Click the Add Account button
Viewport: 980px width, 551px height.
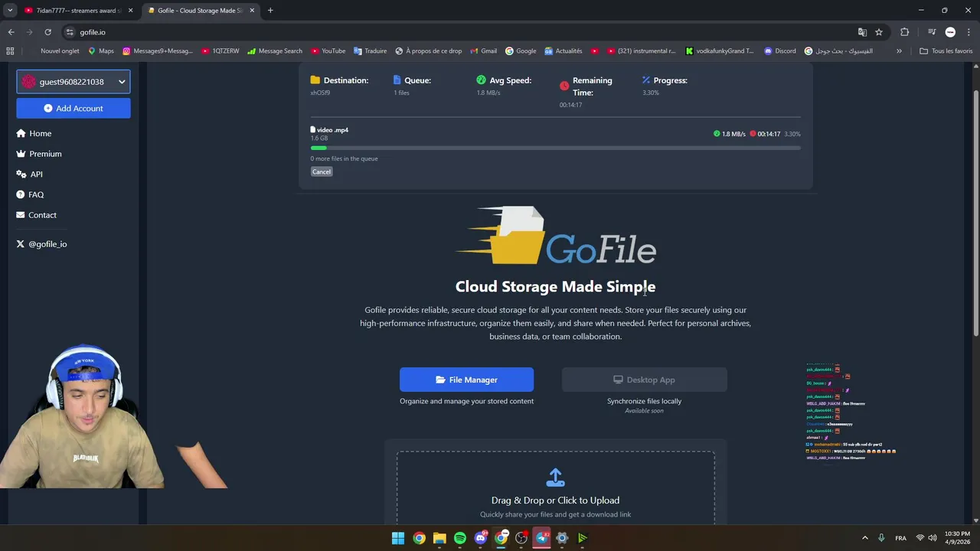click(x=73, y=109)
